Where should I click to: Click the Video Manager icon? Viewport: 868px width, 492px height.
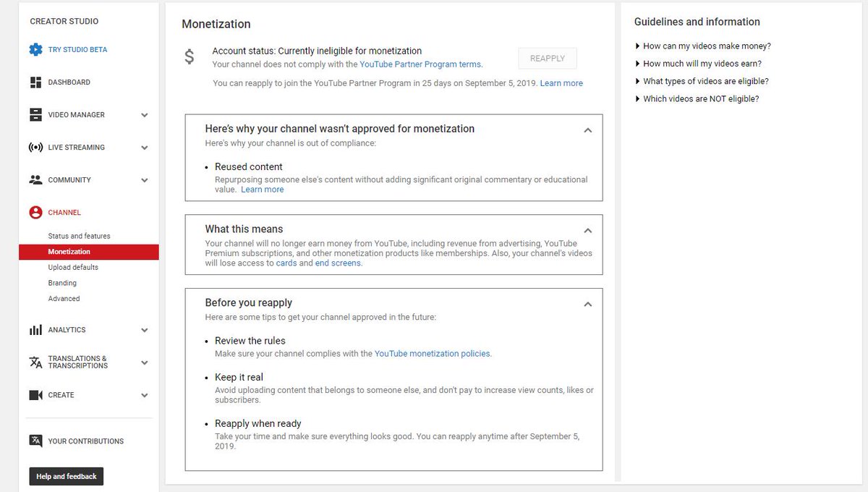[x=35, y=115]
